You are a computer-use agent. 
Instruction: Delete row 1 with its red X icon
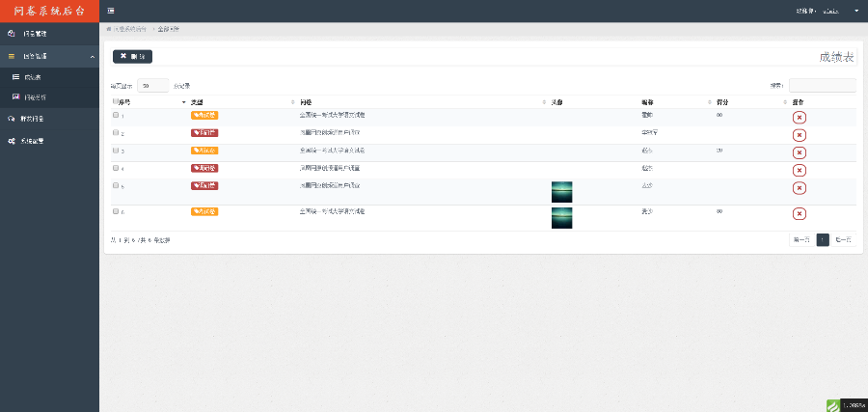[x=799, y=118]
